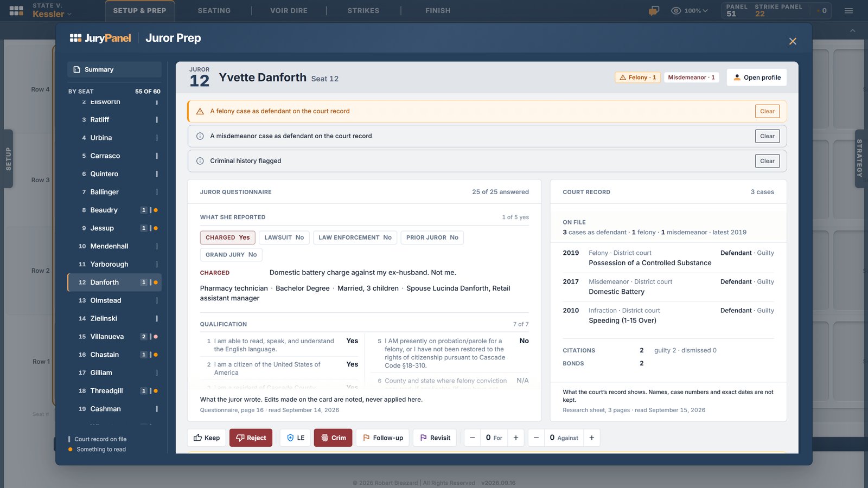Open profile for Yvette Danforth
The image size is (868, 488).
click(x=757, y=78)
